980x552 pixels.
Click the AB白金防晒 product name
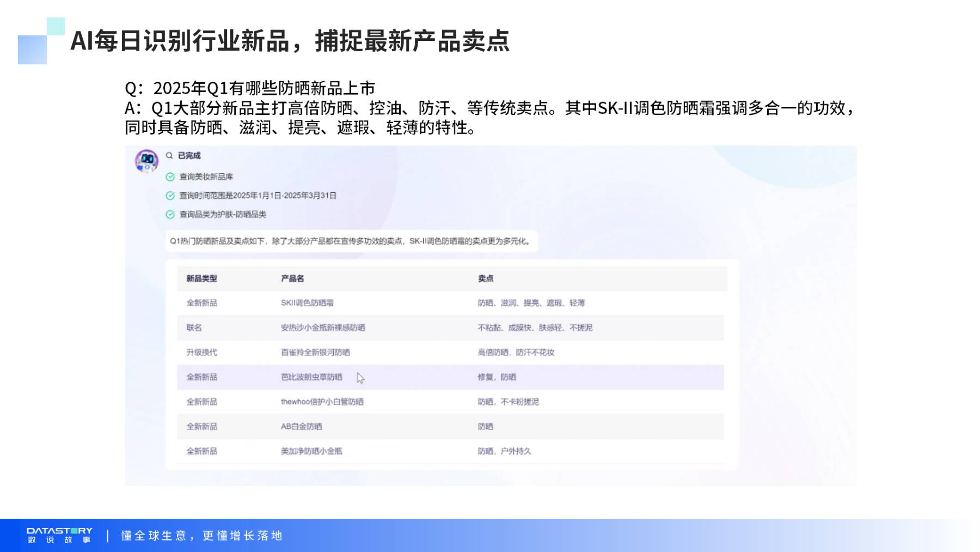click(x=301, y=427)
